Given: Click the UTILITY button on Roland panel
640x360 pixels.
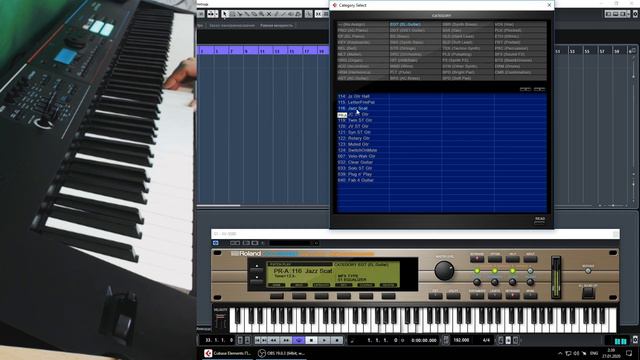Looking at the screenshot, I should pos(453,296).
